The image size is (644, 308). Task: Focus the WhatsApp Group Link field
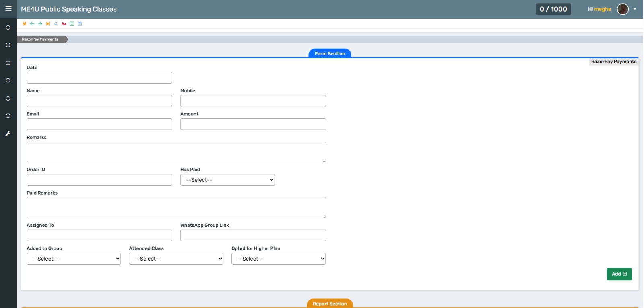pyautogui.click(x=253, y=235)
